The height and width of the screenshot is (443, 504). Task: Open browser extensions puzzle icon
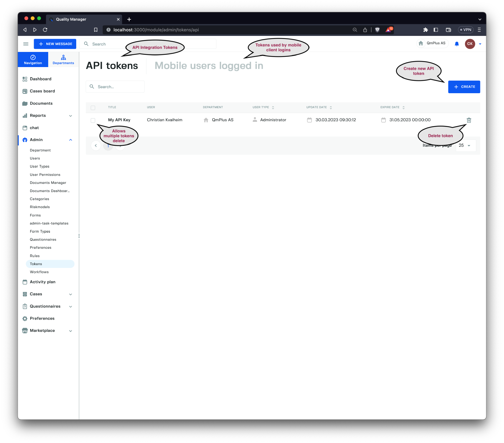tap(426, 30)
